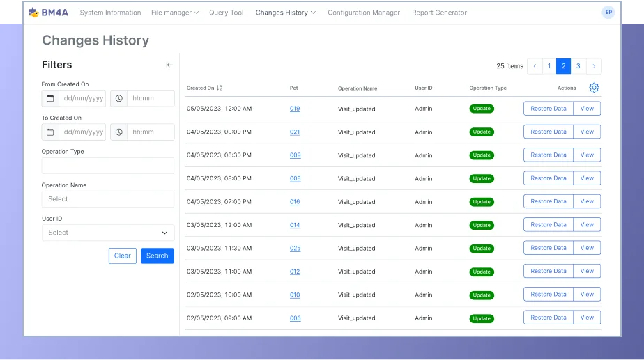
Task: Click the Operation Type column header
Action: (x=488, y=88)
